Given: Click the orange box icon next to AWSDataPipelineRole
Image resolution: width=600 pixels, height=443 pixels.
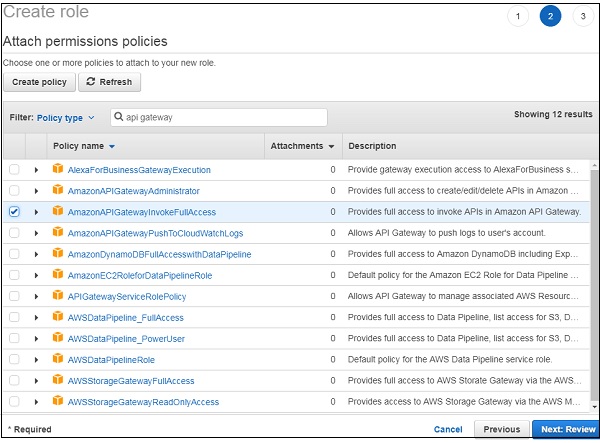Looking at the screenshot, I should pyautogui.click(x=57, y=360).
